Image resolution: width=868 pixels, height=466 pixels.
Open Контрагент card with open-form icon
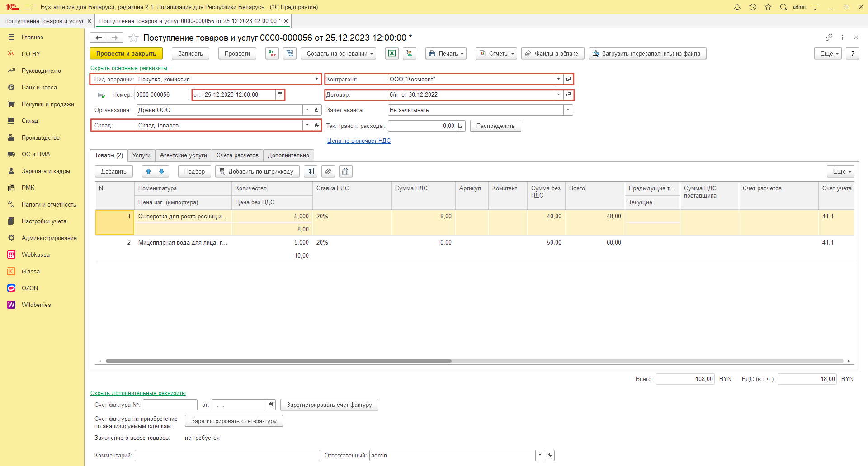pyautogui.click(x=569, y=79)
